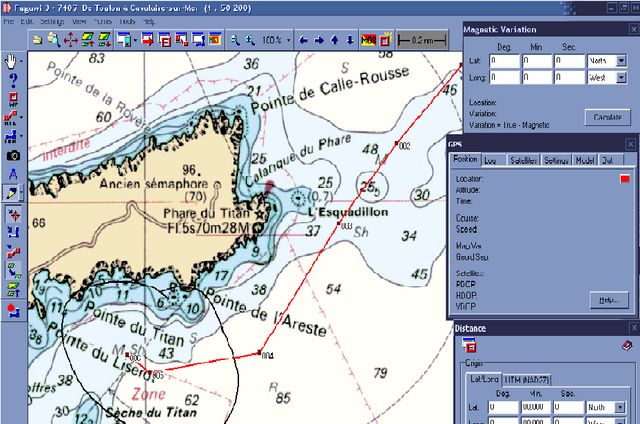Viewport: 640px width, 424px height.
Task: Click the red-yellow chart overview window icon
Action: [x=215, y=40]
